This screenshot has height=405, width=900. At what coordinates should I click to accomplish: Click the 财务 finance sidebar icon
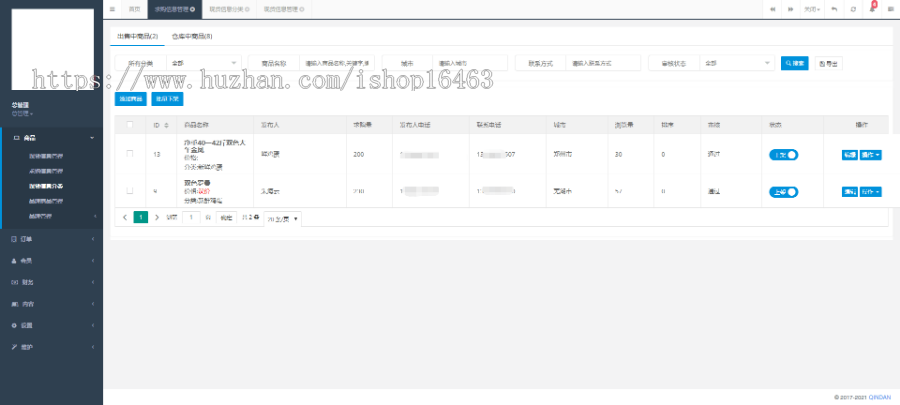tap(14, 282)
